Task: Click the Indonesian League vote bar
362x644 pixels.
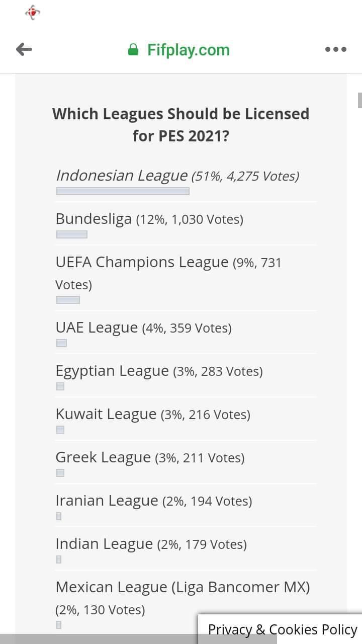Action: pos(123,191)
